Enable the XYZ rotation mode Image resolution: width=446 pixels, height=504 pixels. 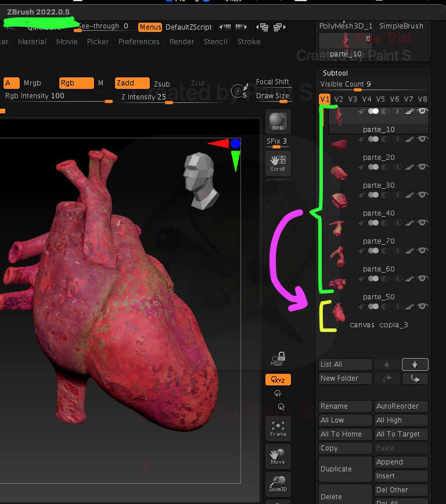pyautogui.click(x=278, y=380)
